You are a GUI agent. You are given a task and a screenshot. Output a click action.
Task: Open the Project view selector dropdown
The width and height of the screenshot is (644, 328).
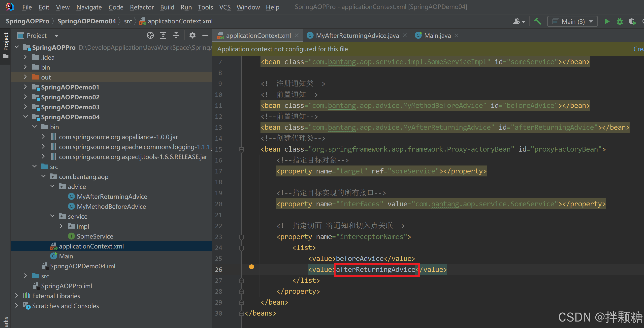coord(57,36)
